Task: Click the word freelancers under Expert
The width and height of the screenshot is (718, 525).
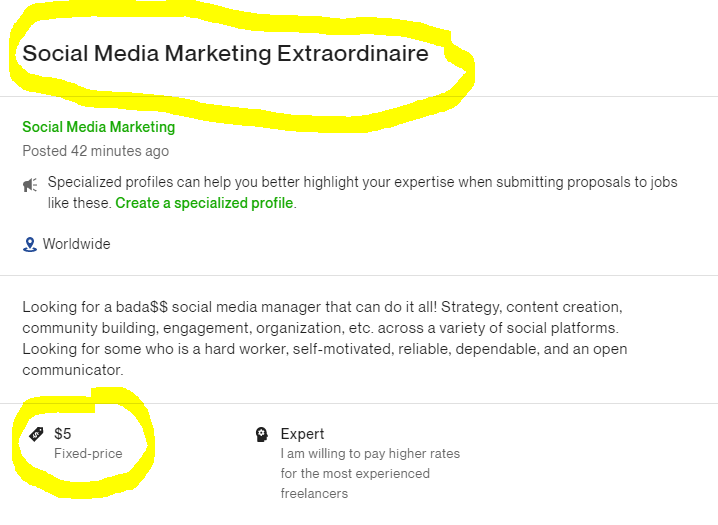Action: point(314,493)
